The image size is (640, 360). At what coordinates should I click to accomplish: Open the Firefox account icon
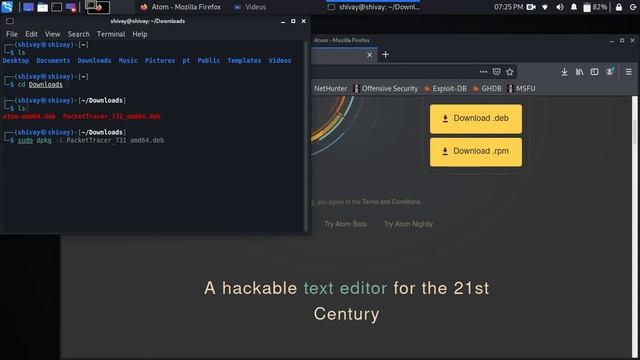(610, 72)
